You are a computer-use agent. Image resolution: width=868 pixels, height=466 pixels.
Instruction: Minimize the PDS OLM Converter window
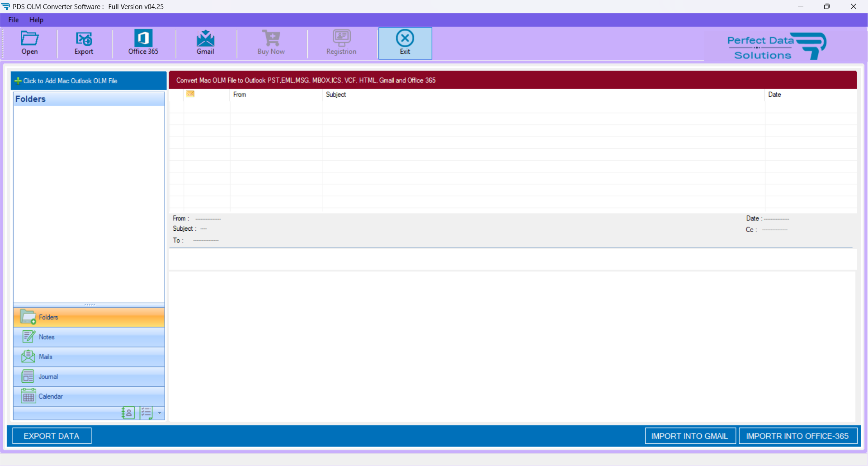[x=801, y=6]
